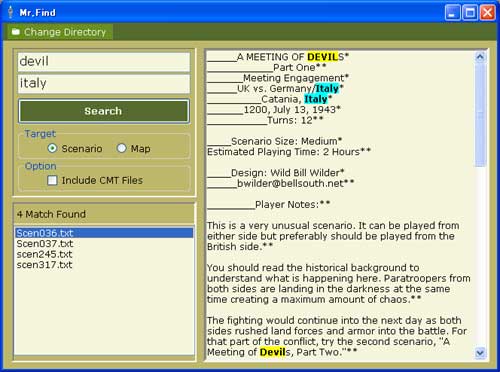Click the scroll down arrow of the text pane
This screenshot has height=372, width=500.
pos(480,353)
